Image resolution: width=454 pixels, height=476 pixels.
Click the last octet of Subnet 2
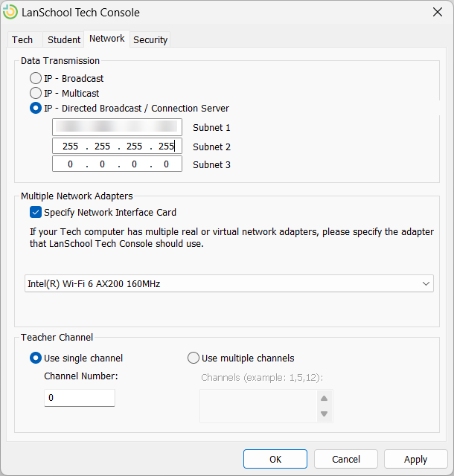[166, 147]
